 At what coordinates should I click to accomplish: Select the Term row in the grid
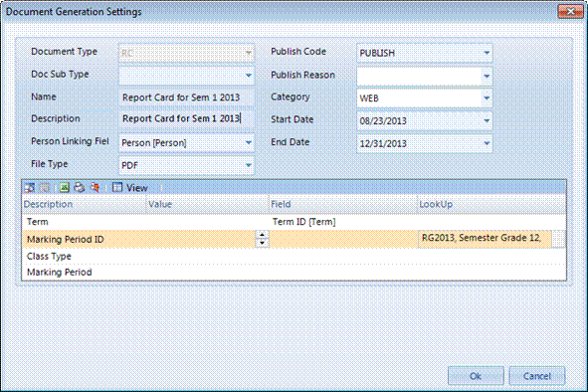(x=294, y=222)
